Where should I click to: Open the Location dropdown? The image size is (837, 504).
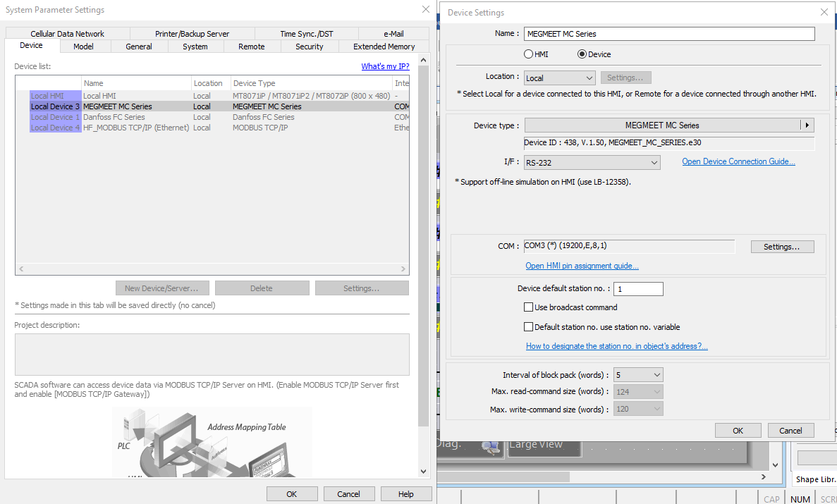560,78
